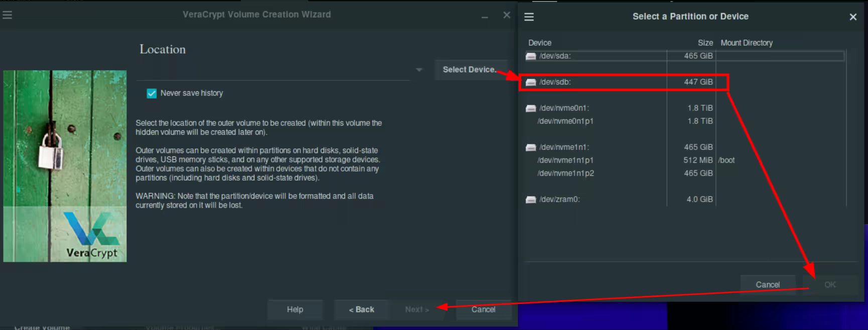Select the /dev/sda: device row
The image size is (868, 330).
[684, 56]
